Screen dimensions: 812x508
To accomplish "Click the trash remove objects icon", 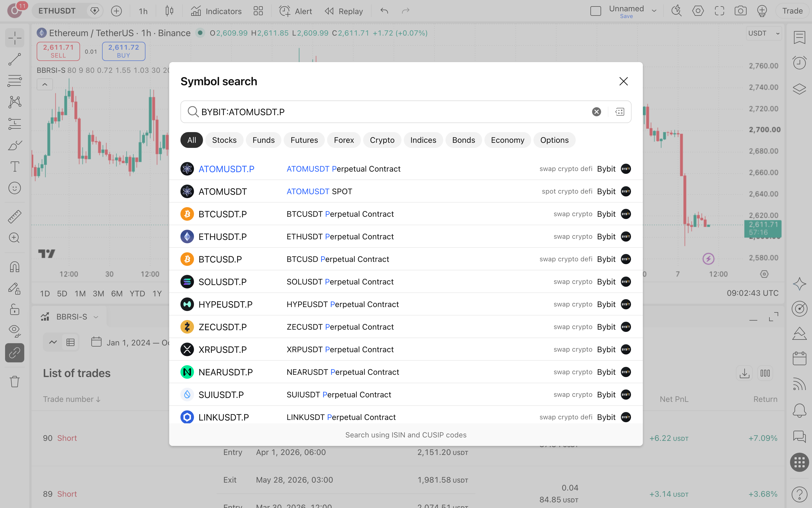I will click(15, 382).
